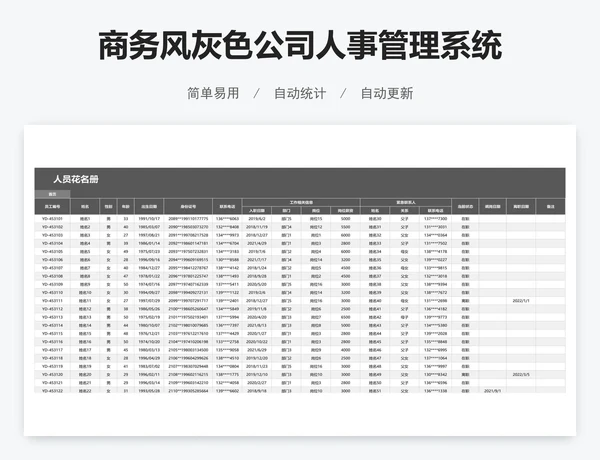Click the 备注 column header
Image resolution: width=600 pixels, height=460 pixels.
coord(550,206)
